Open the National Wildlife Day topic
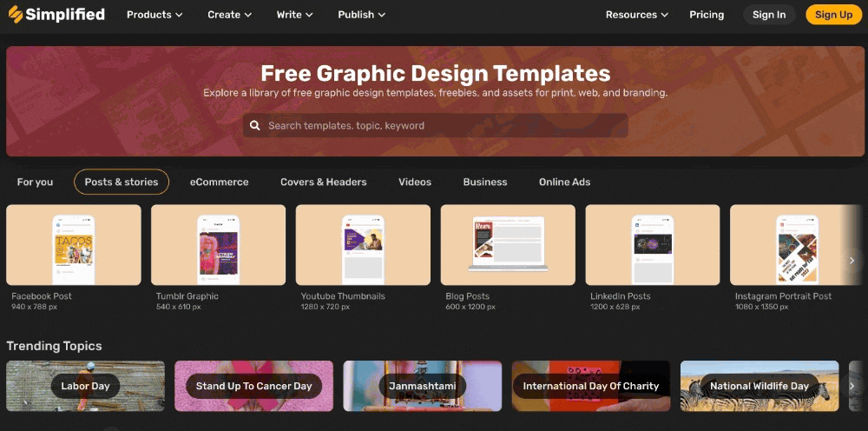 [759, 386]
